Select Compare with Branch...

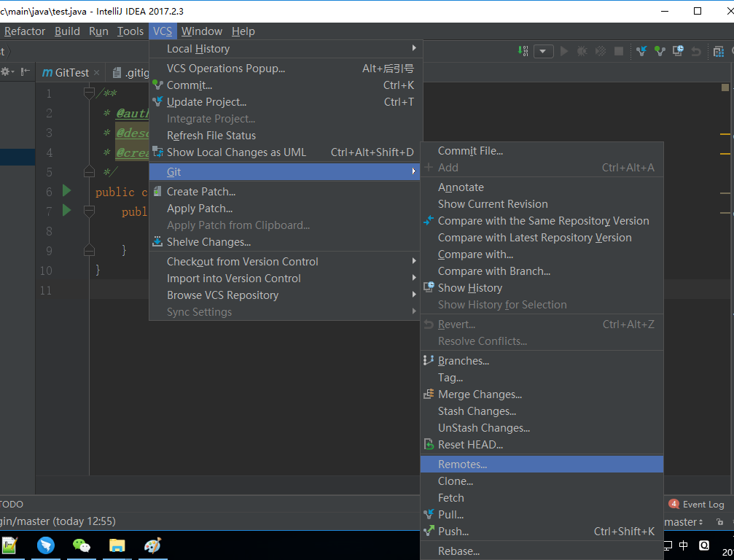(x=542, y=271)
